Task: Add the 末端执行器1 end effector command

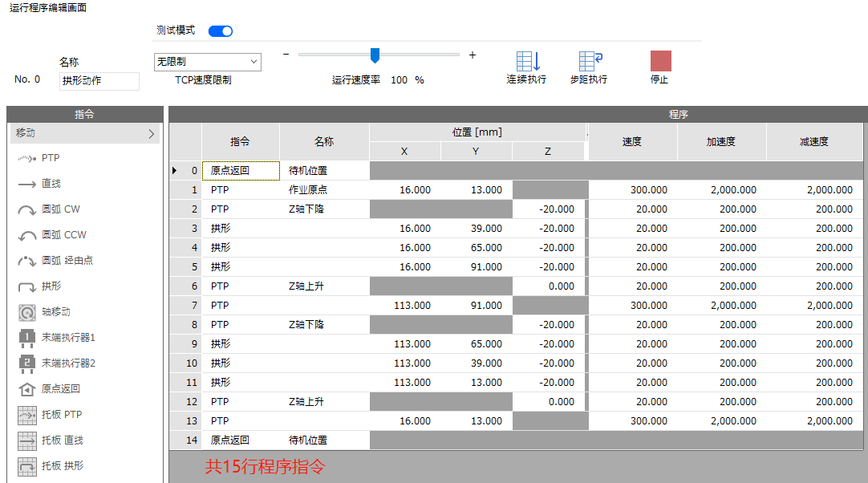Action: [x=28, y=338]
